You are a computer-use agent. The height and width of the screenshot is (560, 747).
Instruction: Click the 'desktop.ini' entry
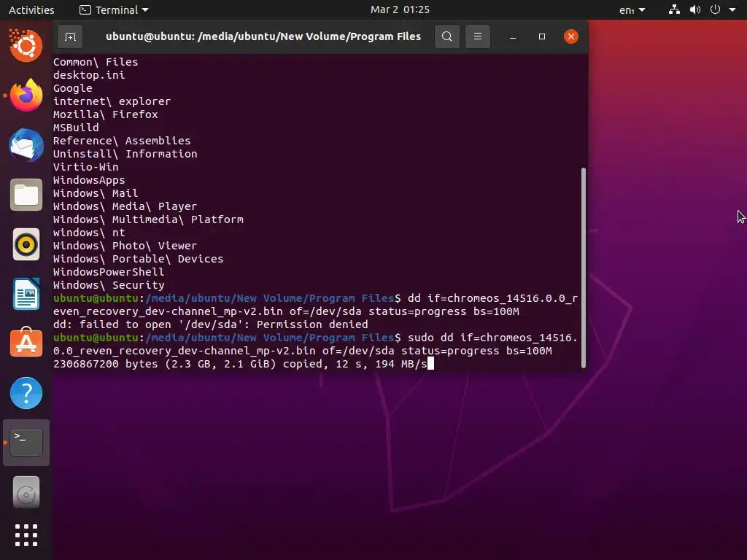click(x=89, y=75)
